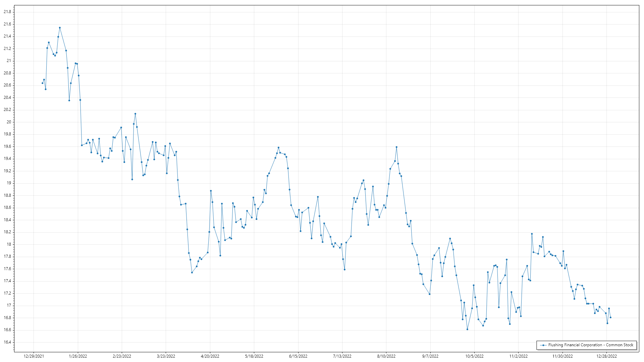Click the 3/23/2022 date axis label

point(166,356)
